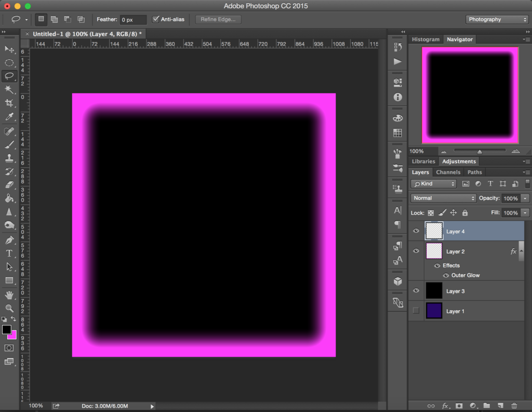The width and height of the screenshot is (532, 412).
Task: Switch to the Navigator tab
Action: [x=459, y=39]
